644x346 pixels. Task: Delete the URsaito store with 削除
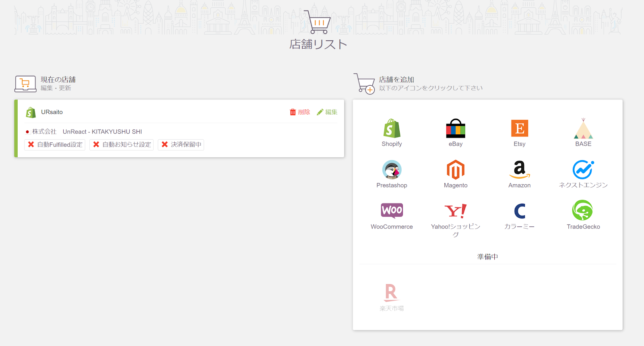coord(300,112)
